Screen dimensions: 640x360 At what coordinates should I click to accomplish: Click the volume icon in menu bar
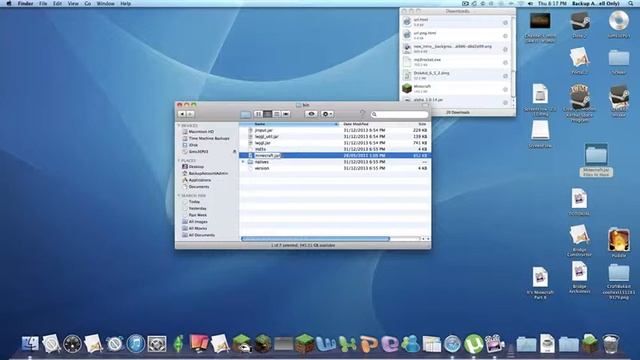click(x=530, y=3)
